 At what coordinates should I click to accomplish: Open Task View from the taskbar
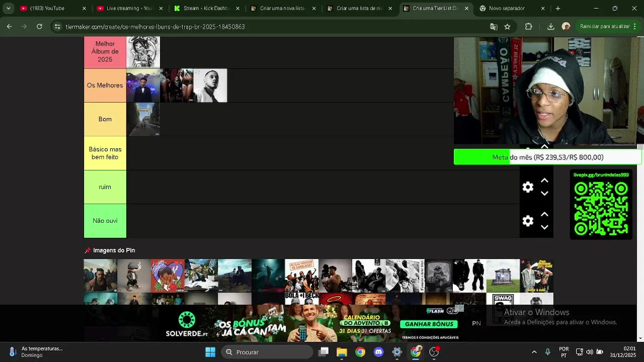coord(324,352)
